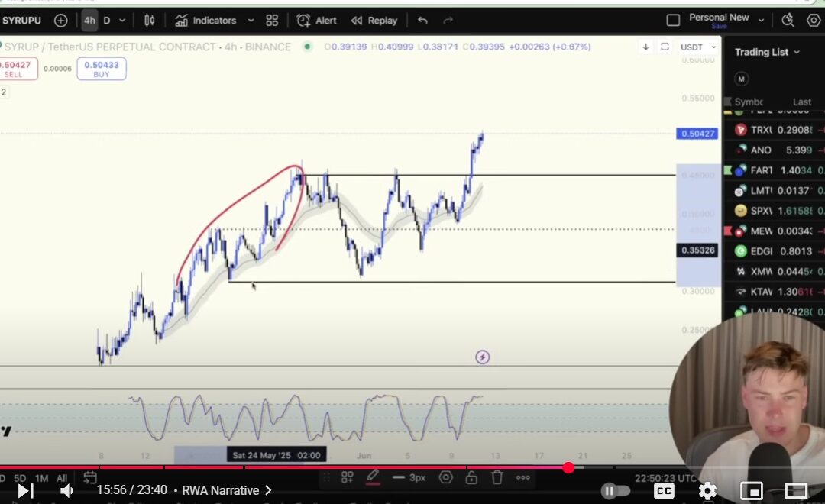Open chart settings hexagon icon
Image resolution: width=825 pixels, height=504 pixels.
[814, 21]
